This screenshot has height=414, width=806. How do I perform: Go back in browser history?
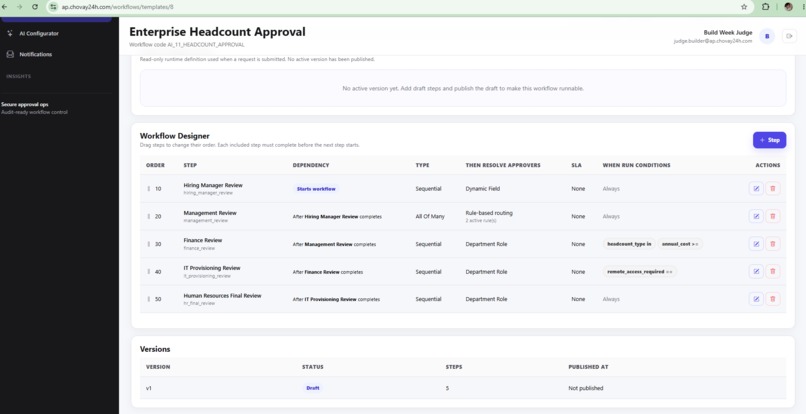pos(5,7)
